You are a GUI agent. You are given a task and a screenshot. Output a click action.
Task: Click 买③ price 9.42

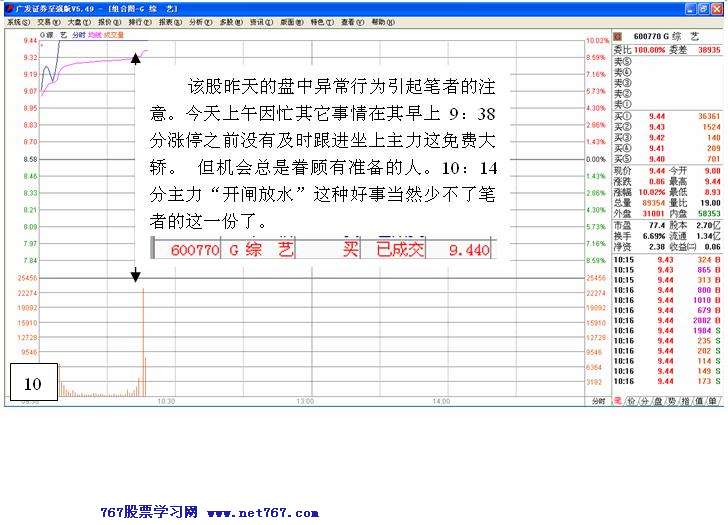pos(657,138)
